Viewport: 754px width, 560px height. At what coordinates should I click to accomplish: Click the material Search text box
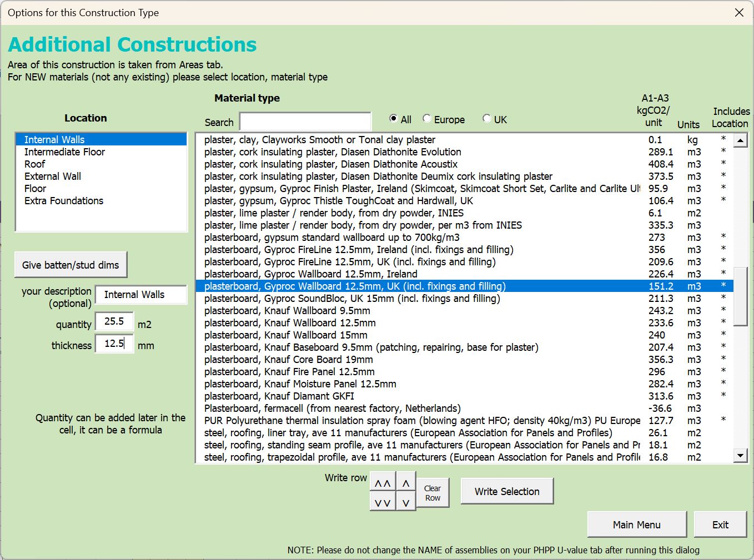point(305,122)
